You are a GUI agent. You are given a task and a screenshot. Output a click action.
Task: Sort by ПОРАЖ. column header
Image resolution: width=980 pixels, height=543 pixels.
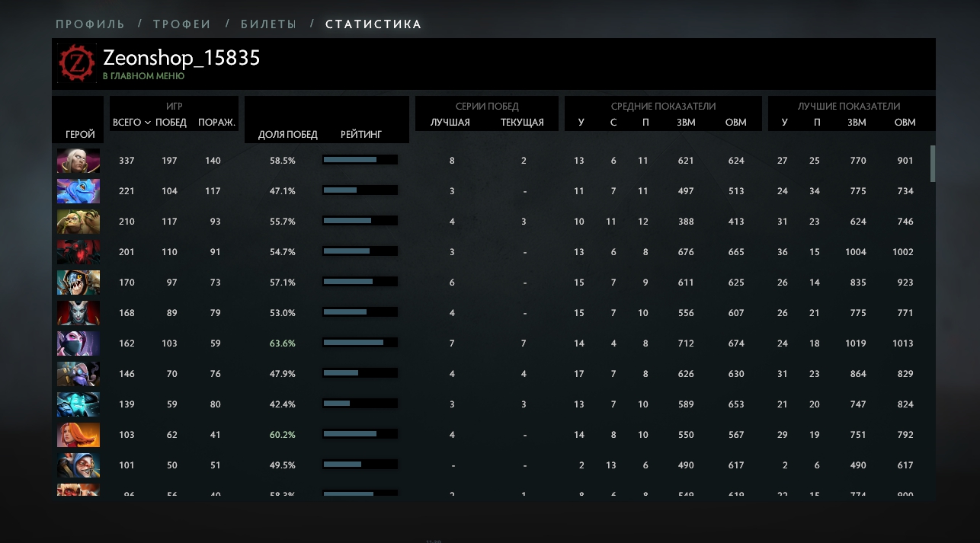click(217, 123)
